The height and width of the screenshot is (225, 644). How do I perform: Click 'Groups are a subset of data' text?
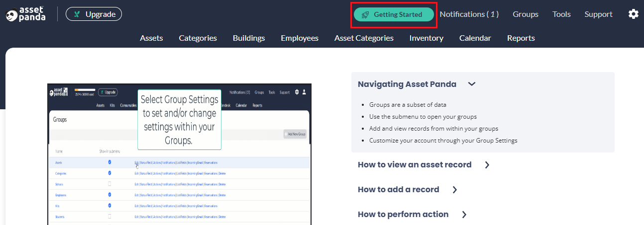[408, 105]
